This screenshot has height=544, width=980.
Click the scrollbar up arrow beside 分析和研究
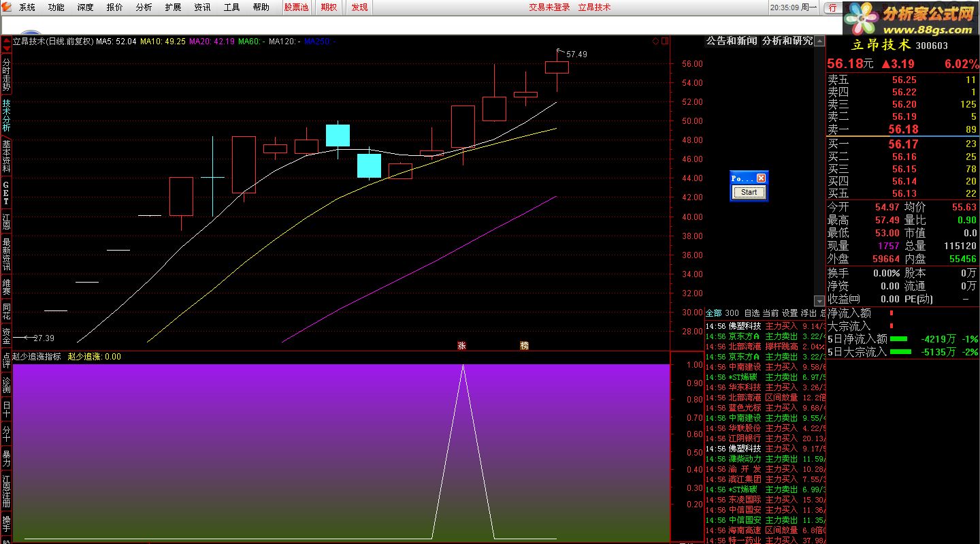(819, 41)
